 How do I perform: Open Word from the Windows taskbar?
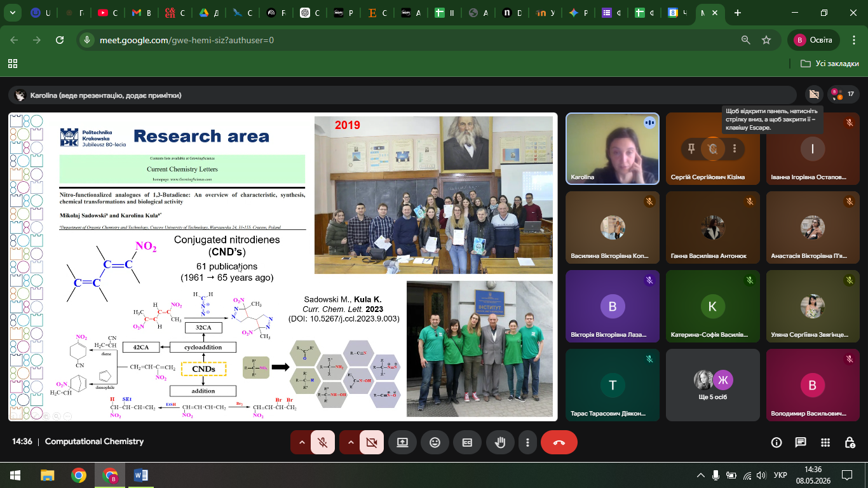click(141, 475)
